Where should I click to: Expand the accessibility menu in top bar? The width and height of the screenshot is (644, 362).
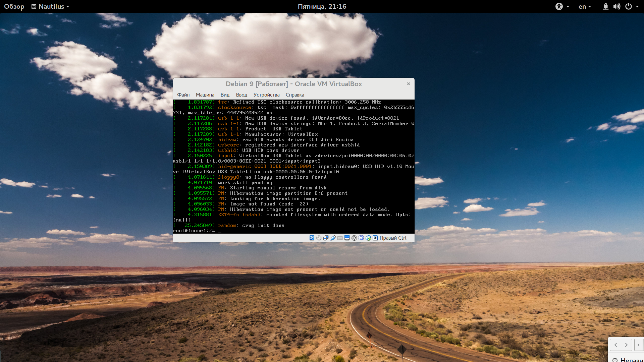562,6
